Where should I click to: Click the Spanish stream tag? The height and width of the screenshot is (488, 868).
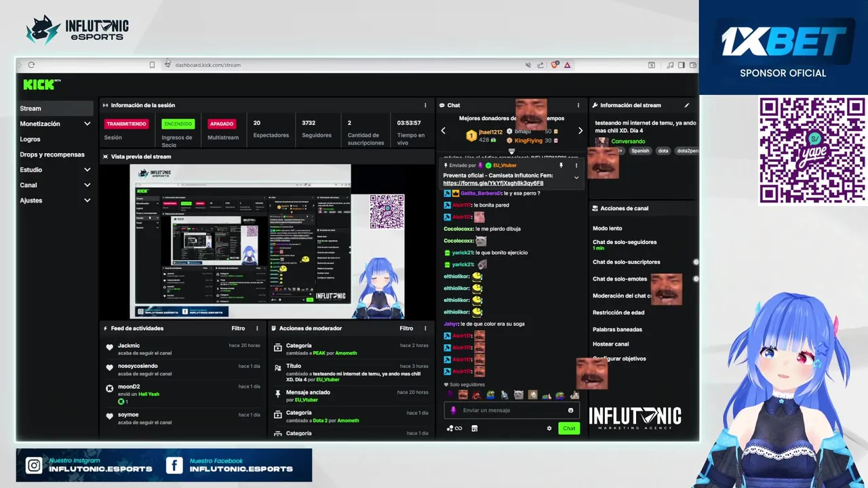click(x=640, y=151)
